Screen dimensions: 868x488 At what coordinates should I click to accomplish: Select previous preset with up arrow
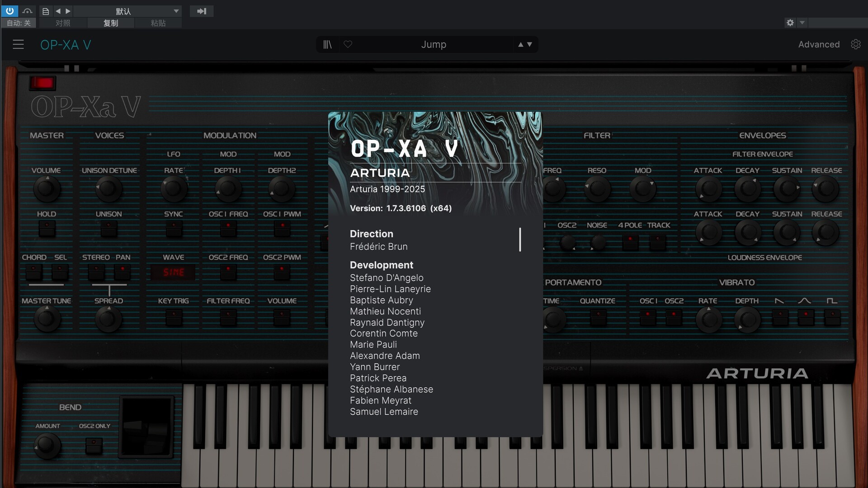(x=520, y=44)
